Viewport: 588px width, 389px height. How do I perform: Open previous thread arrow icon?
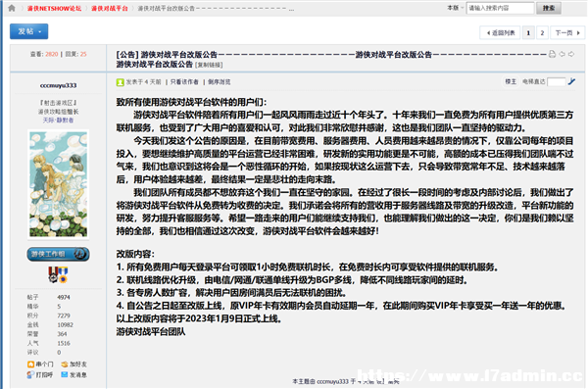tap(562, 54)
